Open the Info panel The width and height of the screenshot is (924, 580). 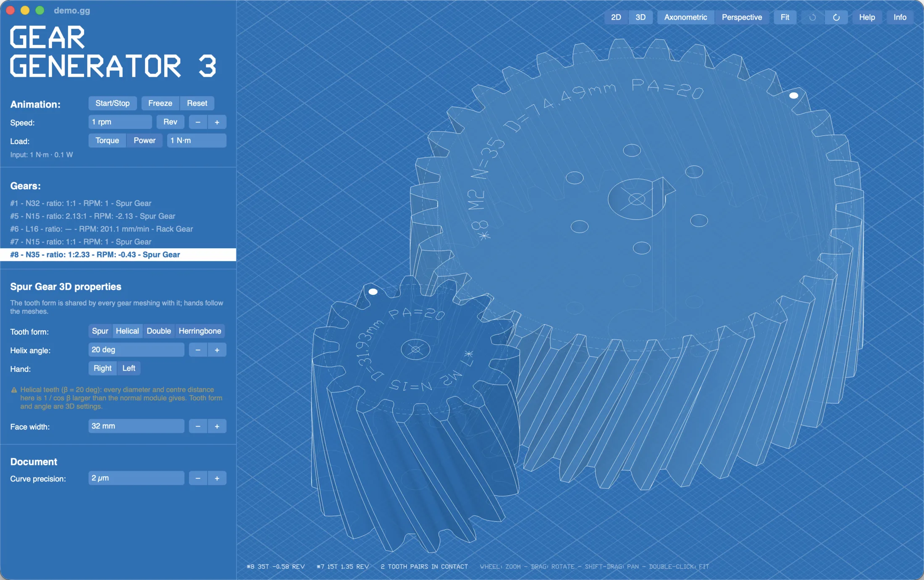tap(900, 17)
